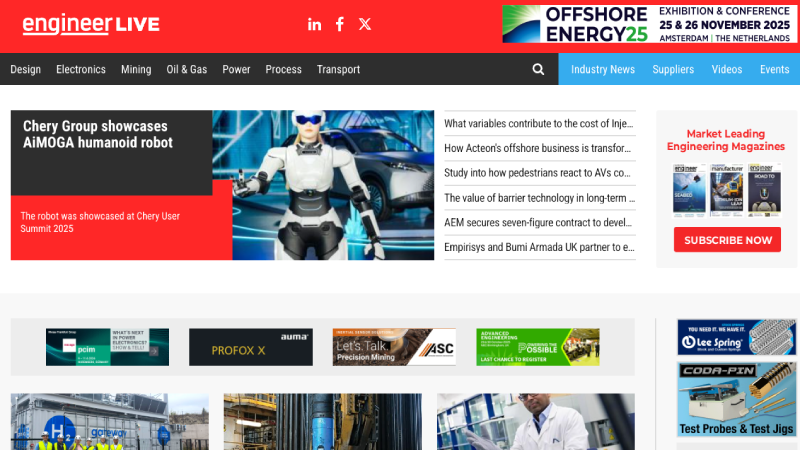This screenshot has height=450, width=800.
Task: Open the AEM seven-figure contract article
Action: click(x=538, y=222)
